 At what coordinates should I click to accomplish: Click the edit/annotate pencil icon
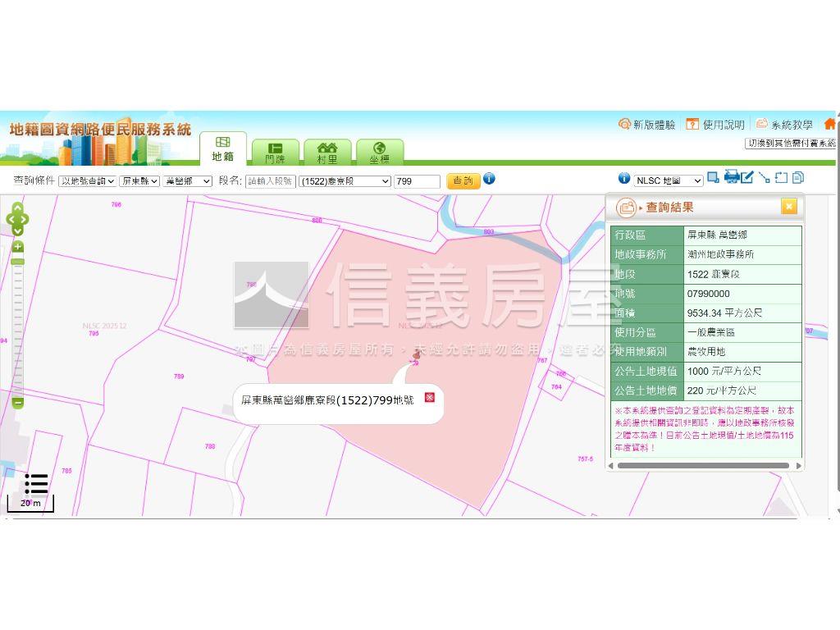point(748,177)
